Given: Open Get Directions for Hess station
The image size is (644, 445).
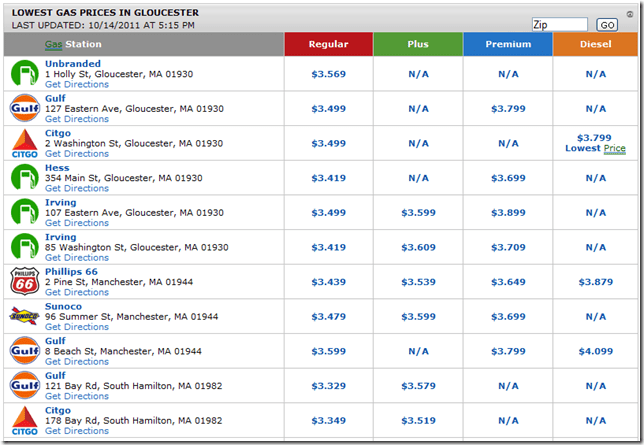Looking at the screenshot, I should coord(77,189).
